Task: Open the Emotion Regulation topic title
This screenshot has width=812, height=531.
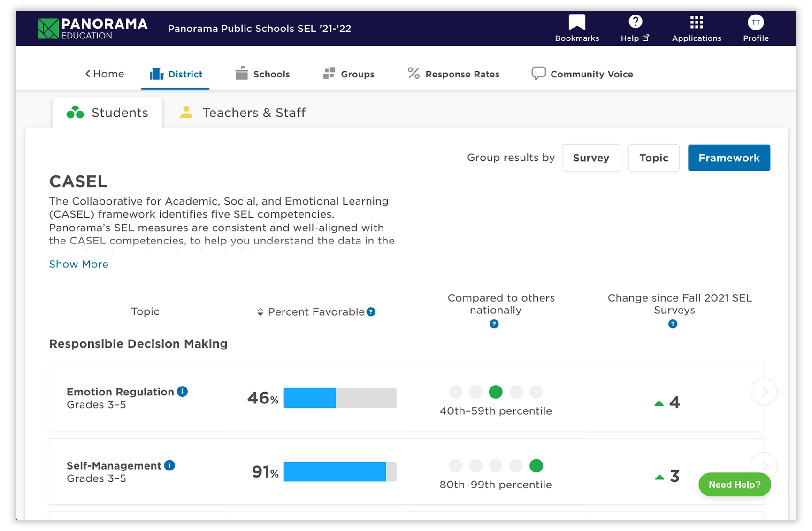Action: 120,392
